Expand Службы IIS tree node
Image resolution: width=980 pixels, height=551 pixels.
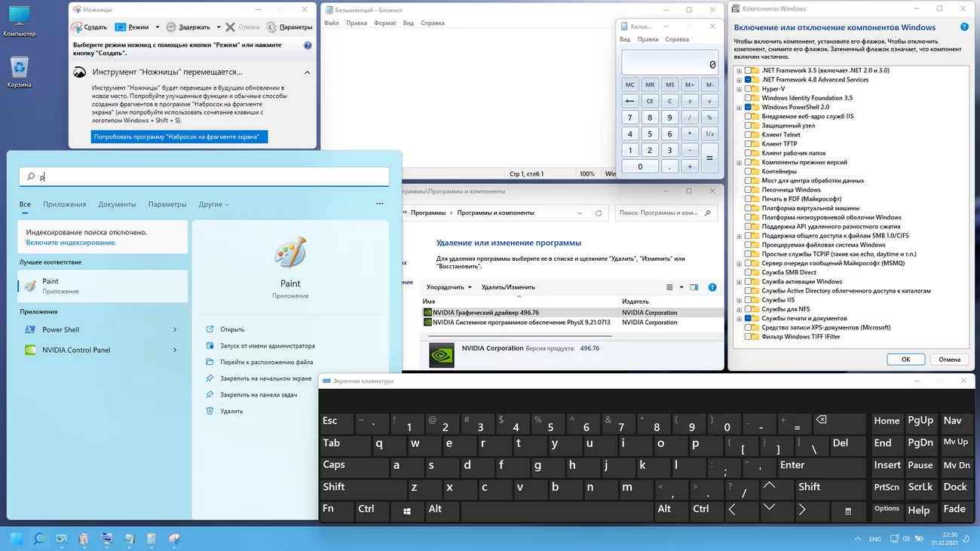click(740, 300)
